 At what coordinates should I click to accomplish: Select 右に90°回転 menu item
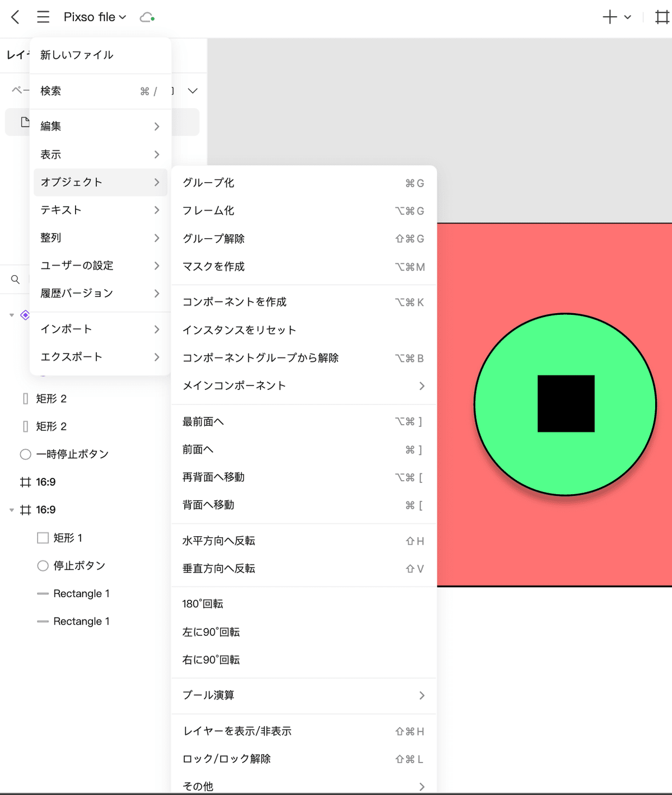coord(304,660)
